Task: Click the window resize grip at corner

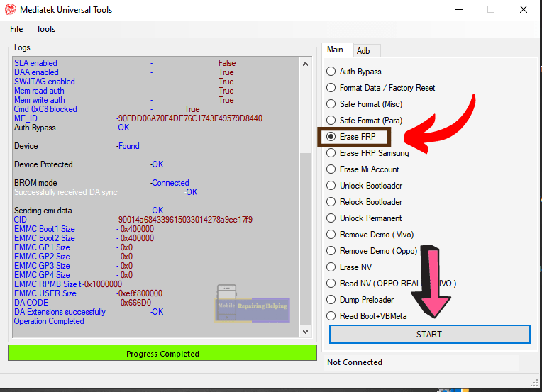Action: [x=535, y=382]
